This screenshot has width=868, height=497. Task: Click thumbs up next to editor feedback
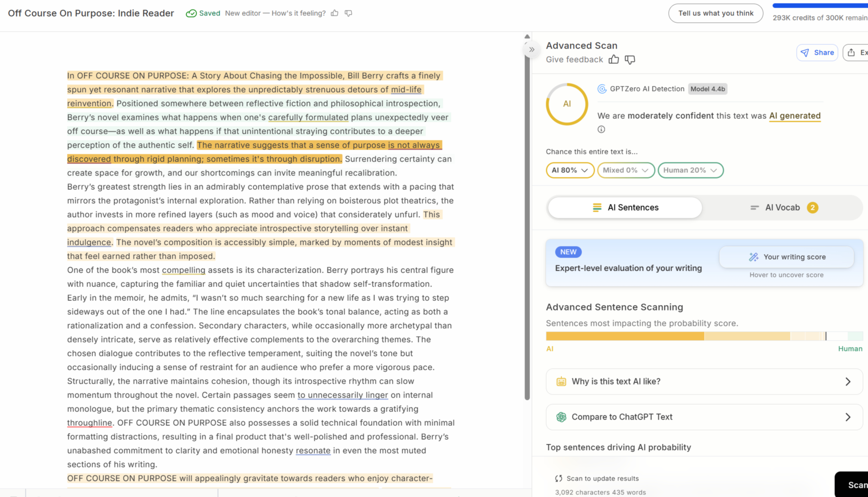[335, 13]
